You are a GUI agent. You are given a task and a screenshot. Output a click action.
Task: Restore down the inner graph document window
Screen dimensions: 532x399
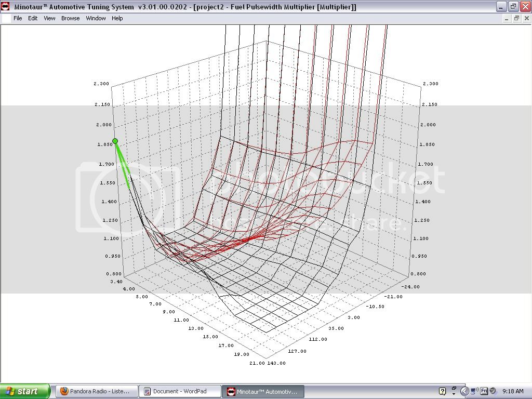[x=516, y=18]
